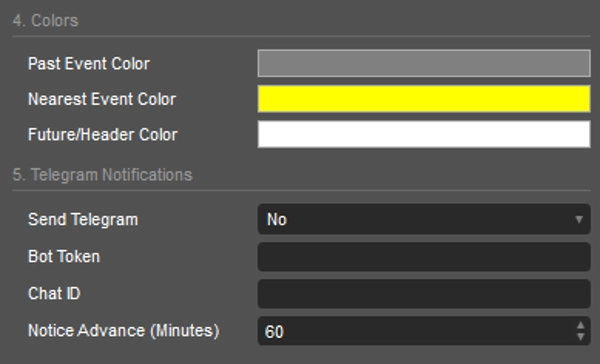
Task: Click the 'Past Event Color' label
Action: click(89, 64)
